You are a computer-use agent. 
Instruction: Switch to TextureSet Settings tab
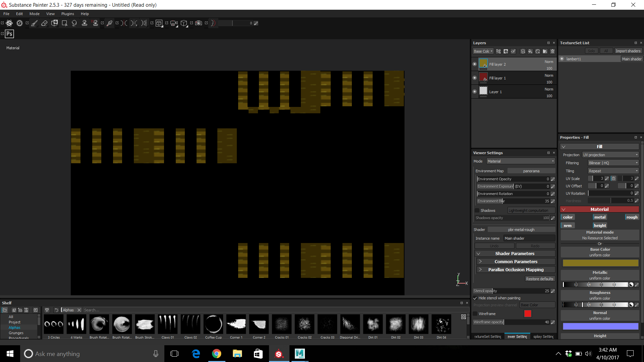point(488,337)
